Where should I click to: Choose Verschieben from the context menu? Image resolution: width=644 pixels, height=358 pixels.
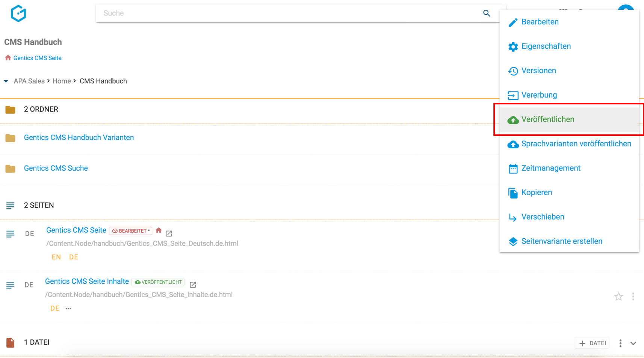point(569,217)
